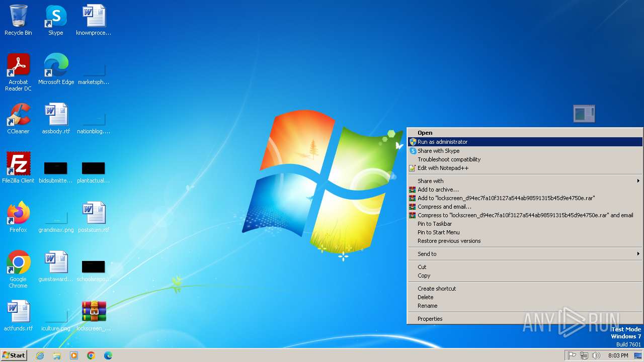
Task: Choose Add to lockscreen .rar entry
Action: pos(525,198)
